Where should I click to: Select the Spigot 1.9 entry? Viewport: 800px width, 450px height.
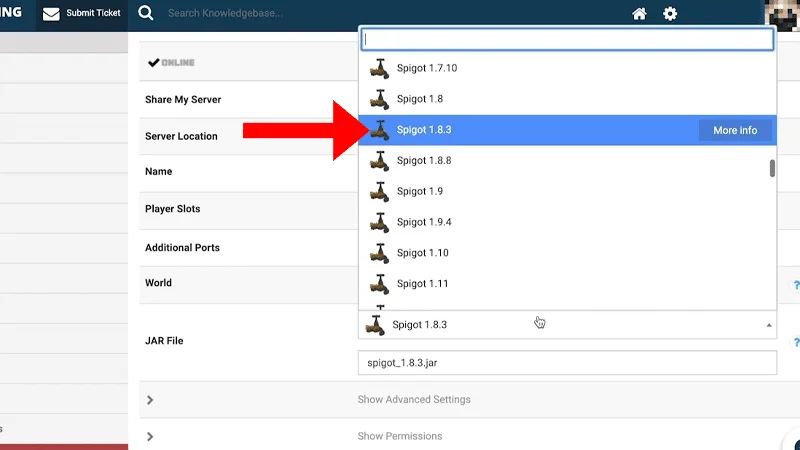[x=419, y=191]
